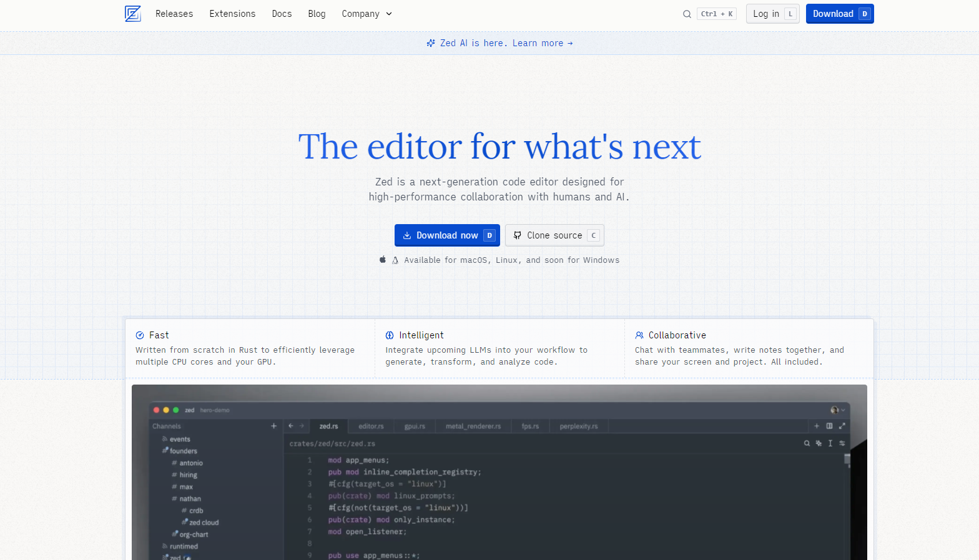This screenshot has width=979, height=560.
Task: Select the events channel
Action: (180, 440)
